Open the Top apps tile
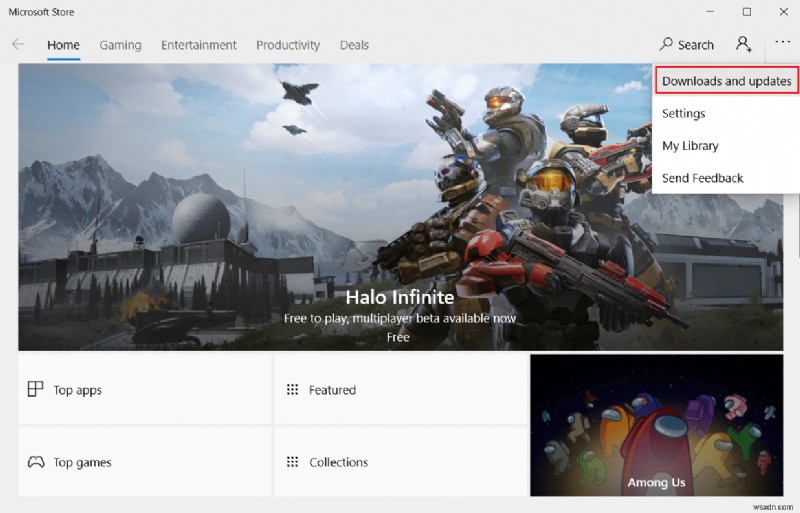 [x=145, y=389]
